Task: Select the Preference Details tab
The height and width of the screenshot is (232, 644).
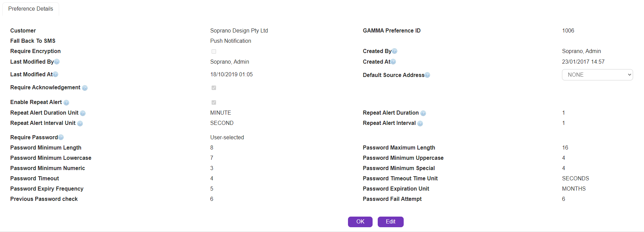Action: (x=31, y=9)
